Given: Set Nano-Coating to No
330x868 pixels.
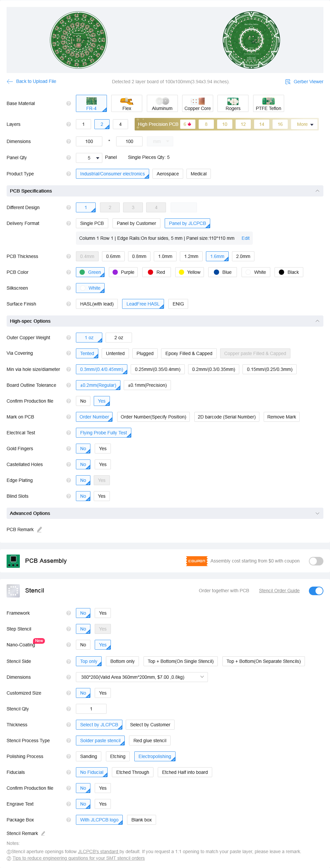Looking at the screenshot, I should 83,645.
